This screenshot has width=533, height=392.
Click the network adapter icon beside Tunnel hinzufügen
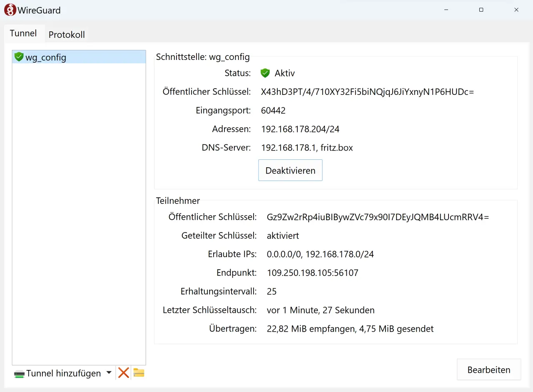[x=19, y=374]
